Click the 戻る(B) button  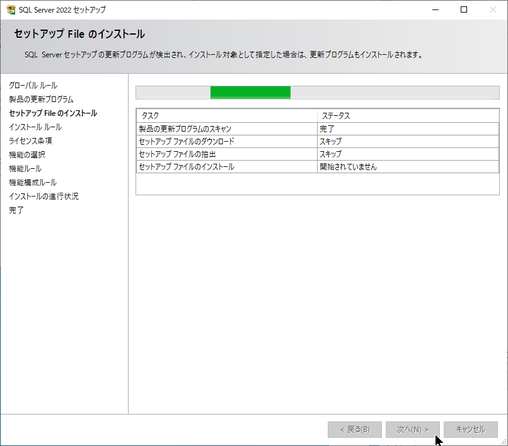[x=355, y=429]
